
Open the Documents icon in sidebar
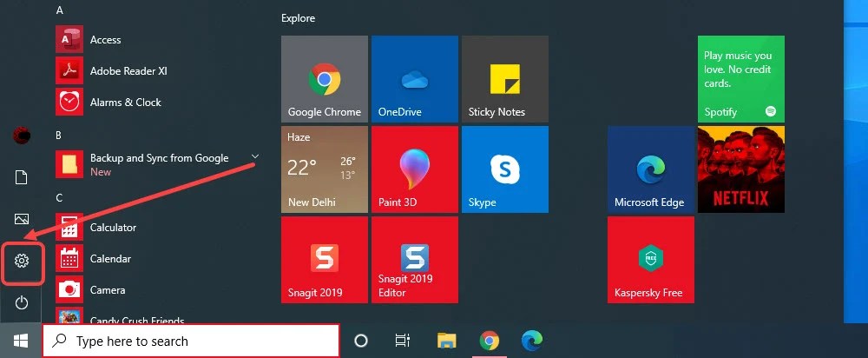[x=21, y=177]
